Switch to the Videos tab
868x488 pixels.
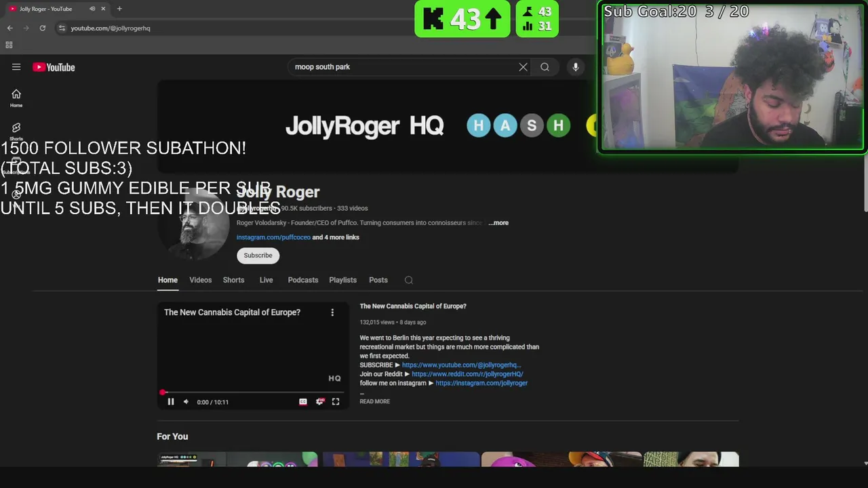(x=200, y=280)
